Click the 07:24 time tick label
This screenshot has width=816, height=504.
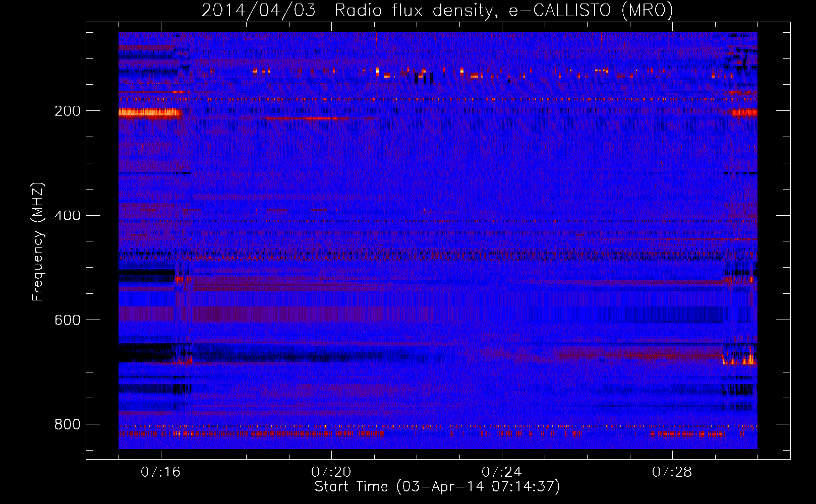501,472
